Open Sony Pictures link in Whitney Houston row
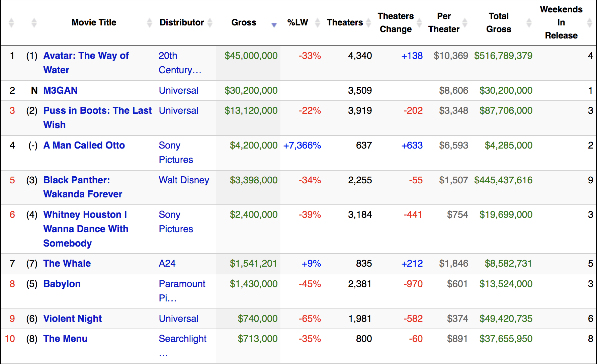Viewport: 597px width, 364px height. tap(176, 221)
